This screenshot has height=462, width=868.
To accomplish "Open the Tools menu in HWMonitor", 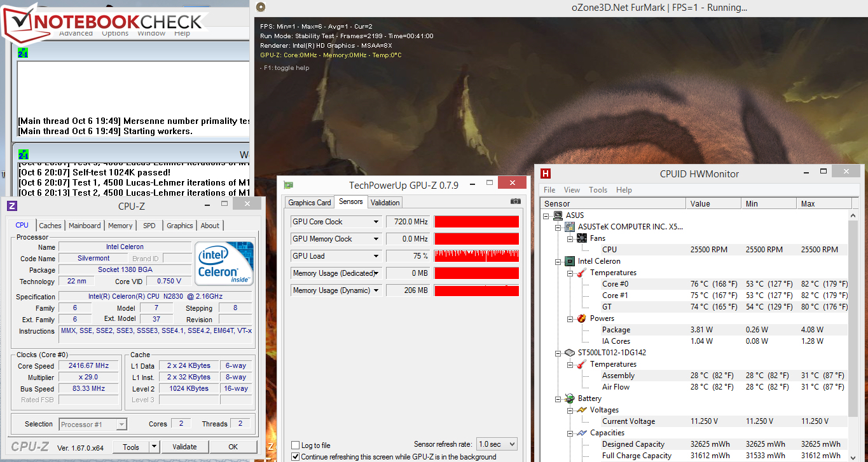I will [598, 190].
